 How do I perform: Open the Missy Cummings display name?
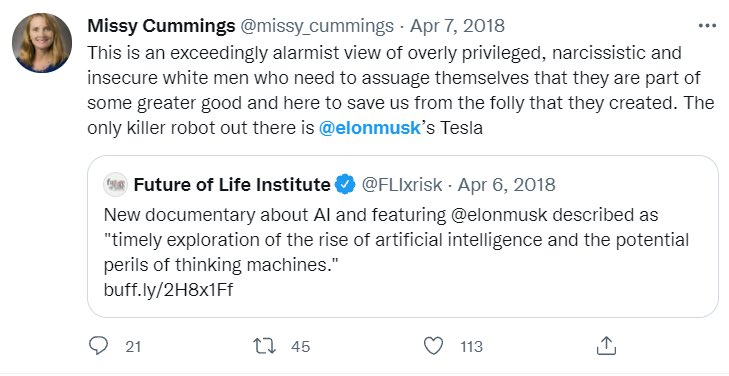[161, 26]
